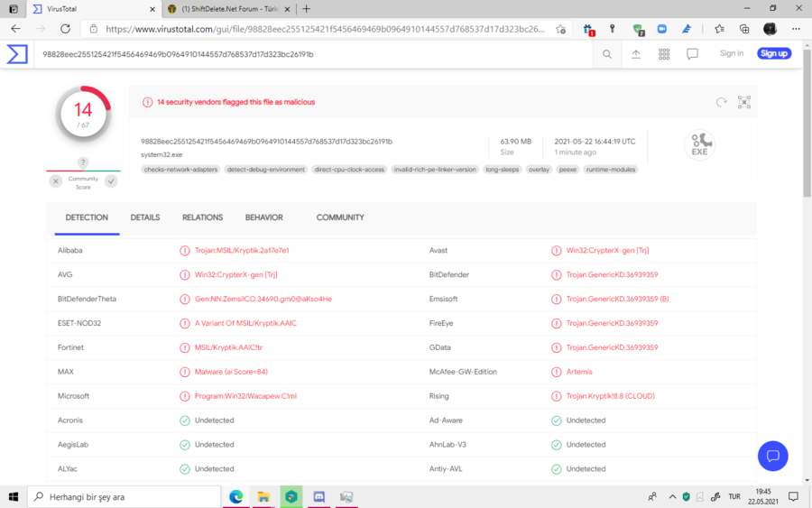Click the Sign up button

[774, 53]
